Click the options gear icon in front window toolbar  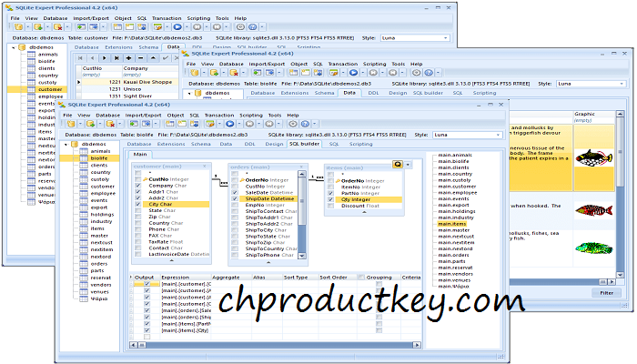(x=293, y=124)
